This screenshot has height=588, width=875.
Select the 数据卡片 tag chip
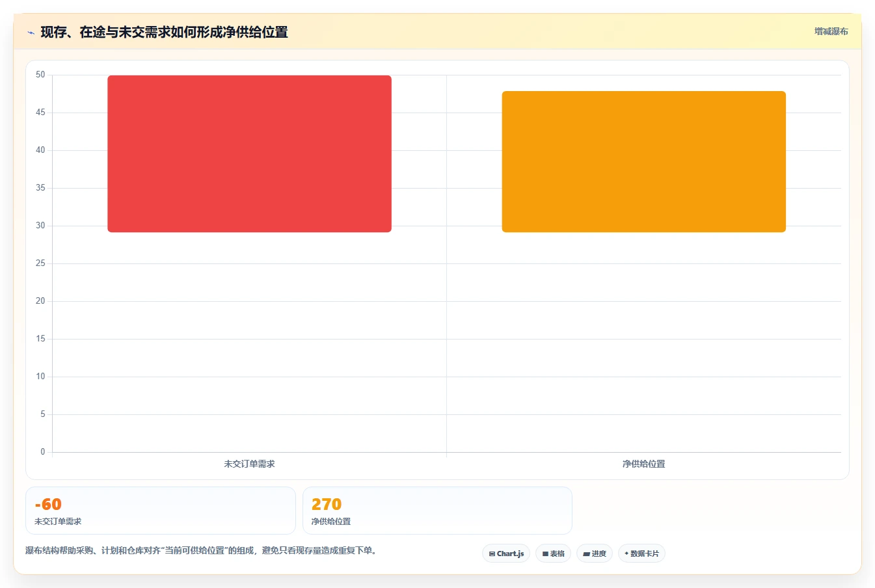tap(641, 554)
